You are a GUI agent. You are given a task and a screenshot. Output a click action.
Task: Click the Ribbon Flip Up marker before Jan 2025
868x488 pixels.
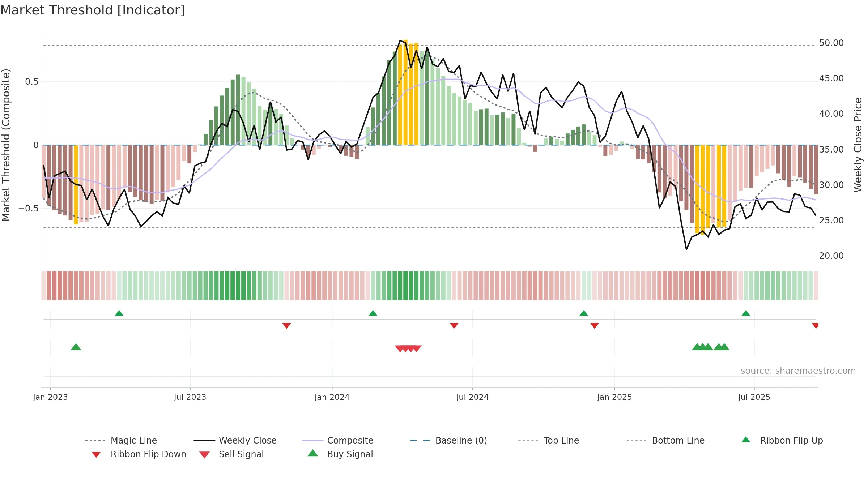(x=583, y=313)
